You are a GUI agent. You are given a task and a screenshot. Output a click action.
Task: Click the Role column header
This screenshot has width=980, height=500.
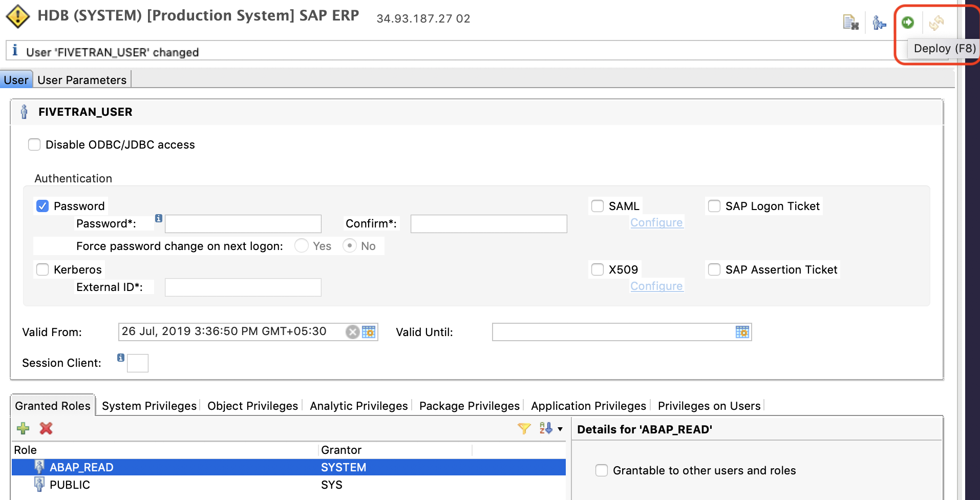pos(165,450)
